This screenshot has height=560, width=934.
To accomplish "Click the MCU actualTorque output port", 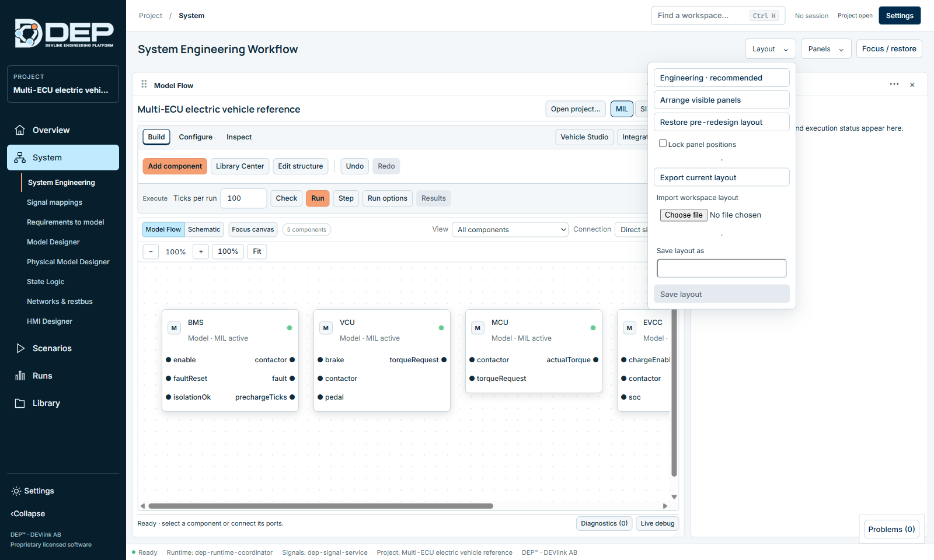I will 596,360.
